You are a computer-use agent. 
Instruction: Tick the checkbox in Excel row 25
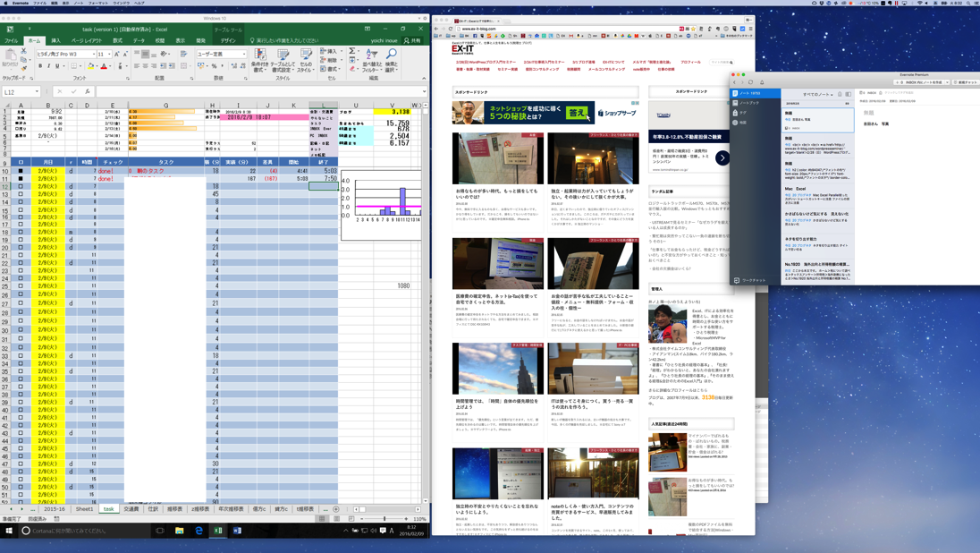click(21, 285)
